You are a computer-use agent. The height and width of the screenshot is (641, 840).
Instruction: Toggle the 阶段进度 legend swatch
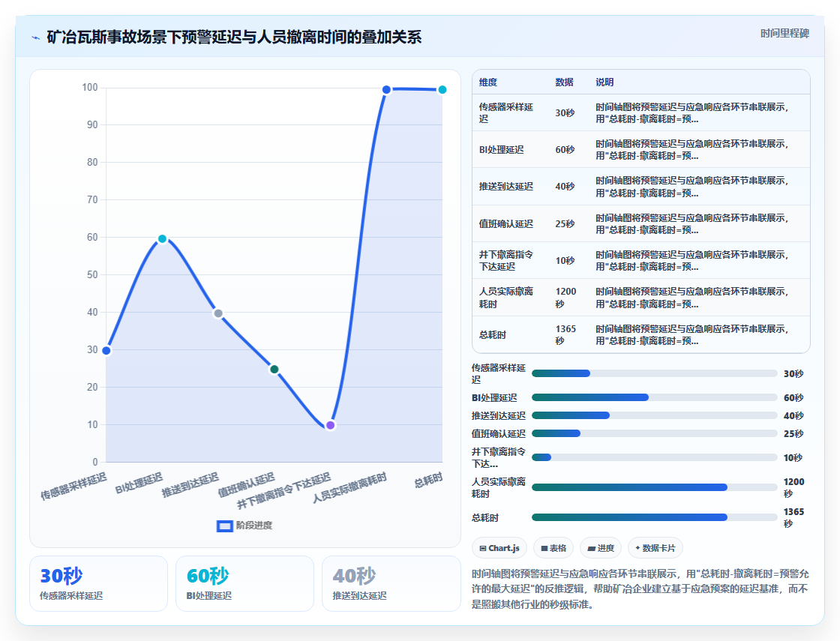[x=224, y=526]
